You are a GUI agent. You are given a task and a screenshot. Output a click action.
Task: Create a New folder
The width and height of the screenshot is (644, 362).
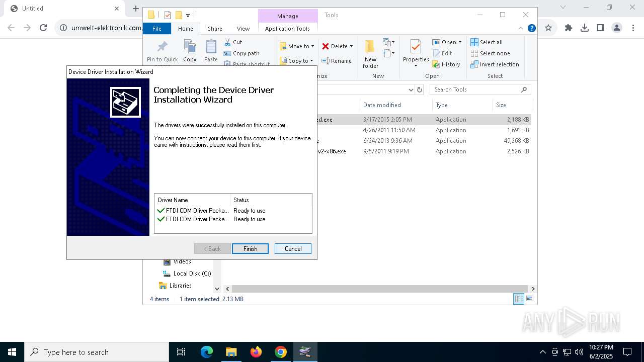point(370,54)
